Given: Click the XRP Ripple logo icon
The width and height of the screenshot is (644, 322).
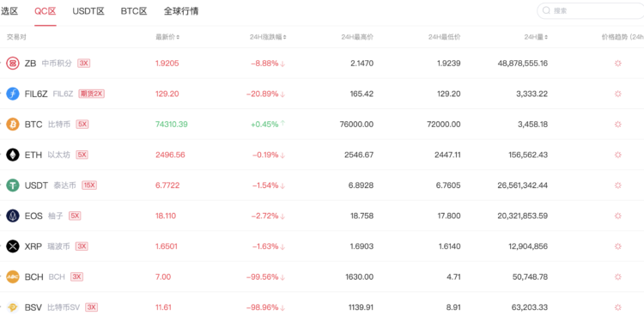Looking at the screenshot, I should 13,246.
